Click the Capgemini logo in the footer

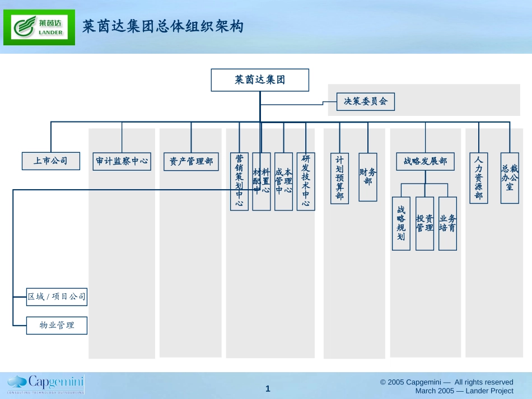[x=45, y=384]
